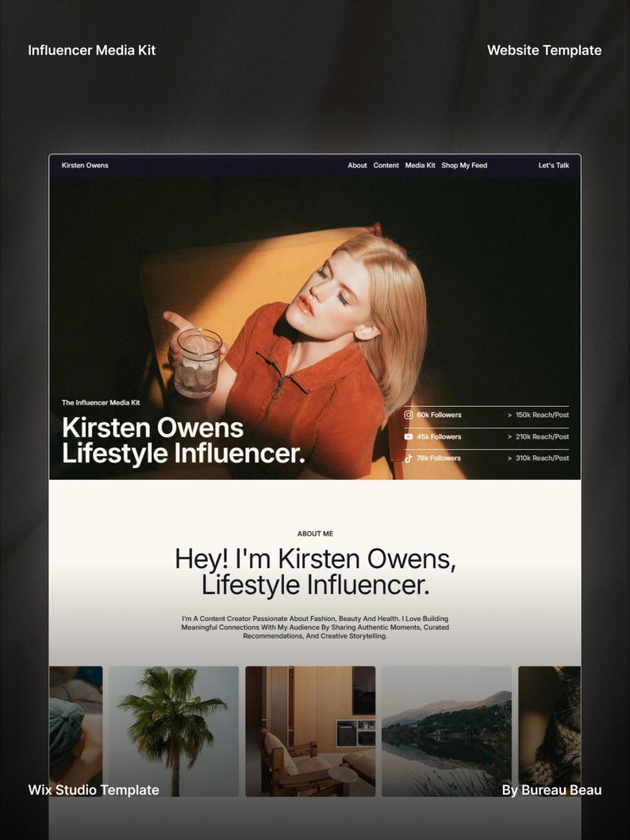Select the 78k Followers text
630x840 pixels.
[439, 458]
